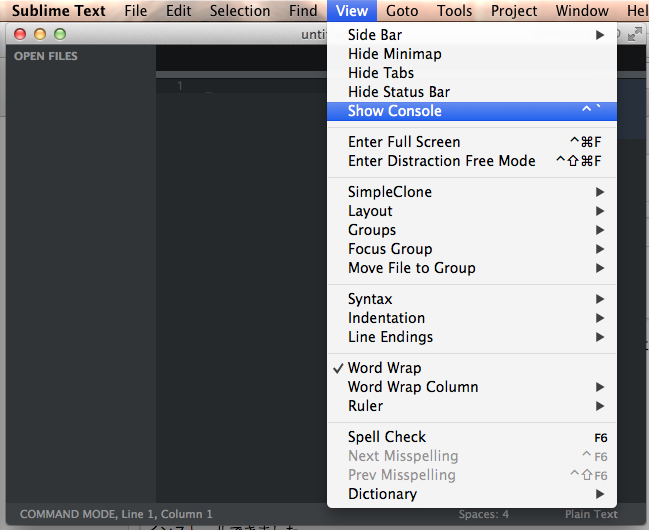Viewport: 649px width, 530px height.
Task: Click the green zoom window button
Action: [x=60, y=34]
